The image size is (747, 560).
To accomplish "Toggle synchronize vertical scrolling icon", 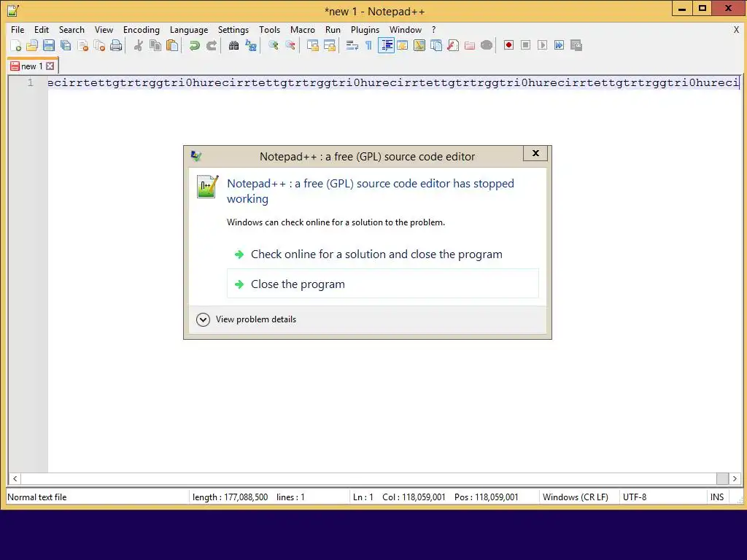I will pyautogui.click(x=312, y=45).
